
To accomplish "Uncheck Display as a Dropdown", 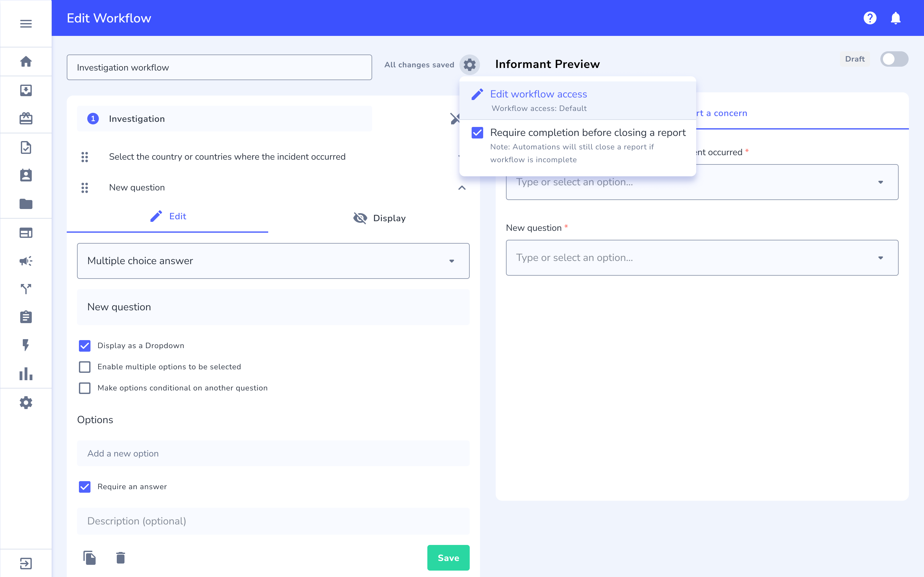I will [85, 346].
